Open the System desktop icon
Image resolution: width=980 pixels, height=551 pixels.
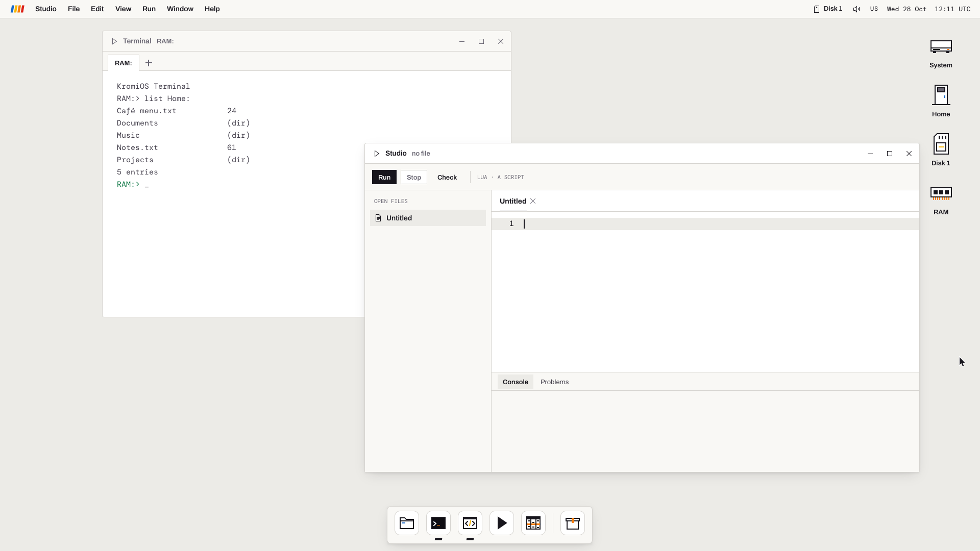(941, 54)
